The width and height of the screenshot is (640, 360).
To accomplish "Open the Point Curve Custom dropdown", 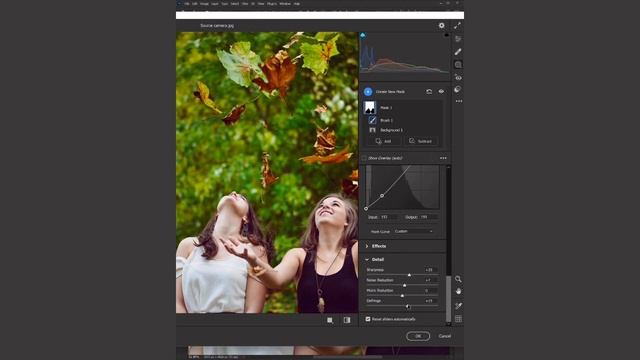I will point(413,231).
